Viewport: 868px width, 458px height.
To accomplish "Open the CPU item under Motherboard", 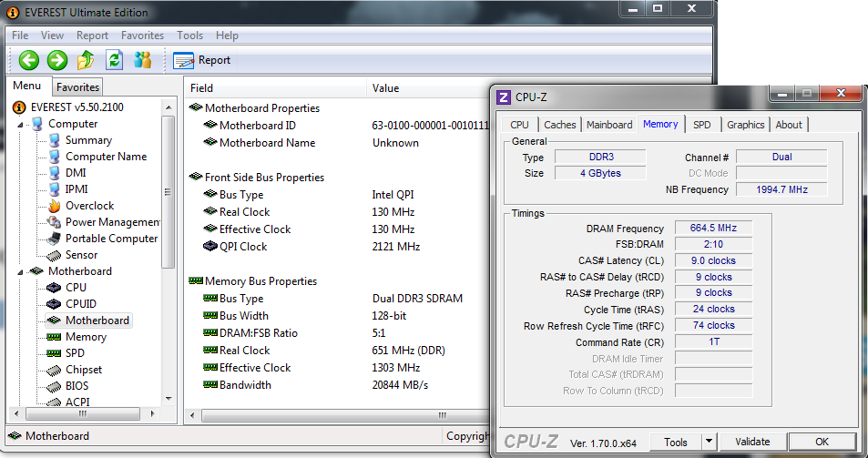I will tap(76, 288).
